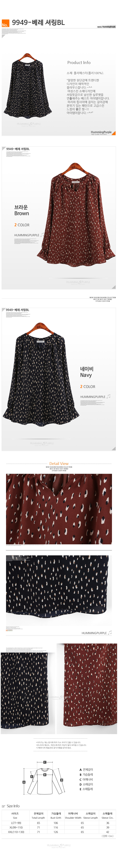This screenshot has width=118, height=868.
Task: Click the orange No. badge icon
Action: (x=5, y=23)
